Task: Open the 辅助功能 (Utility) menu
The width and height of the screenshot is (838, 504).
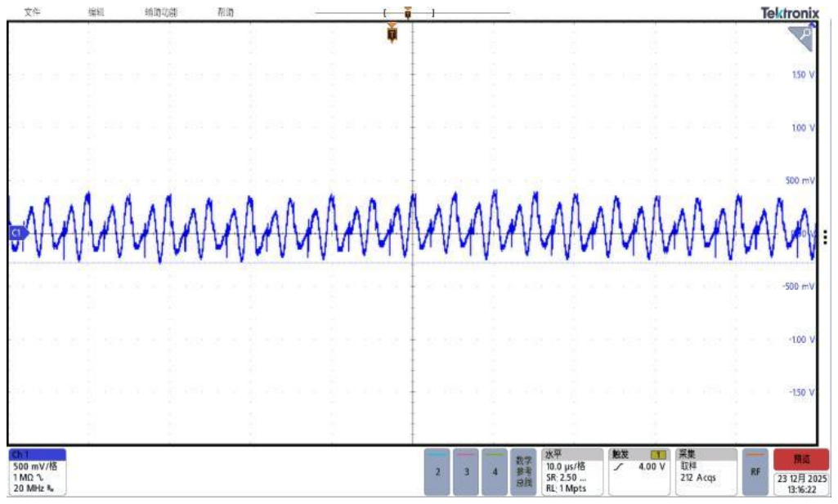Action: tap(161, 11)
